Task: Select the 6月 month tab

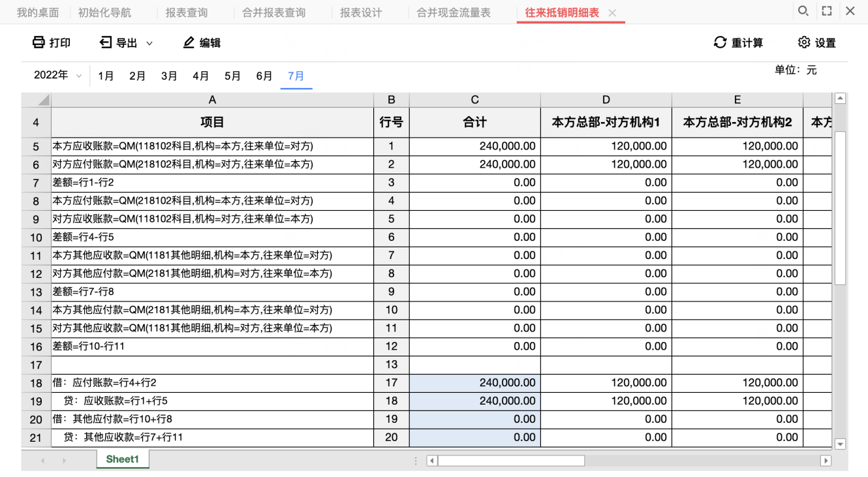Action: [264, 76]
